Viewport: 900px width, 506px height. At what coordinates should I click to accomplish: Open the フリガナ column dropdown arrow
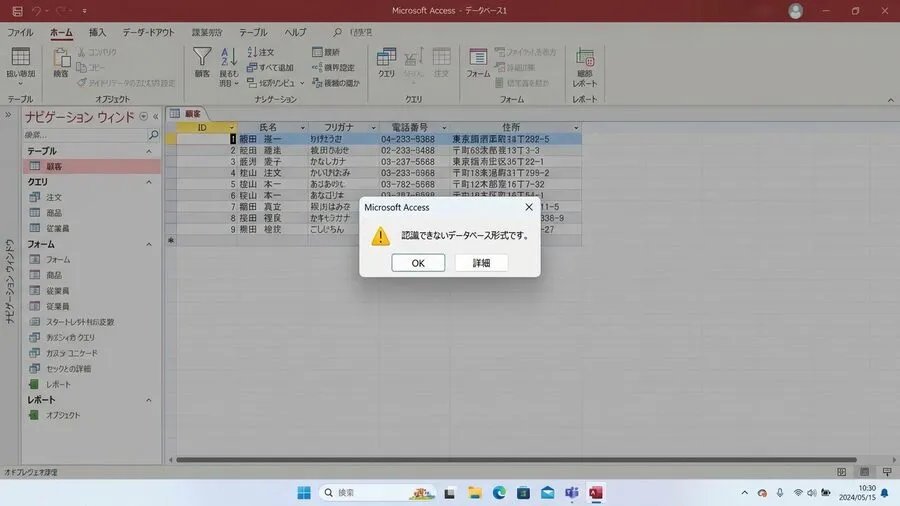374,127
